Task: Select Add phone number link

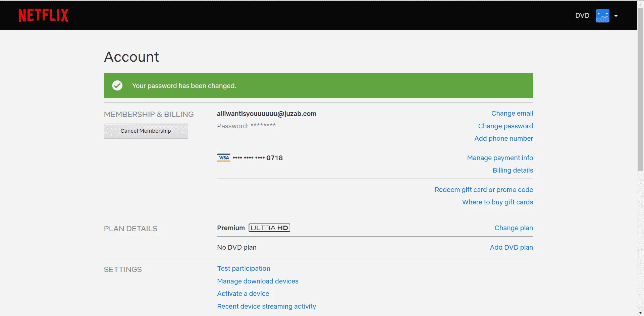Action: coord(503,138)
